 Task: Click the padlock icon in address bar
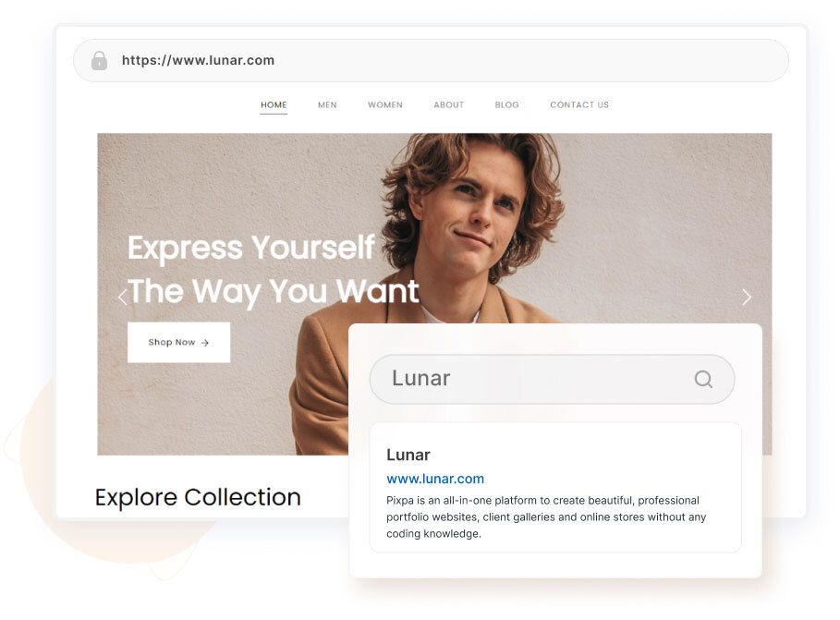[x=99, y=61]
